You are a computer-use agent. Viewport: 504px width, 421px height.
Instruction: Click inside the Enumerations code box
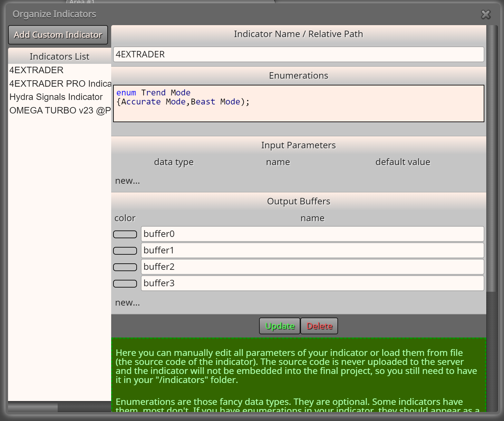point(298,103)
